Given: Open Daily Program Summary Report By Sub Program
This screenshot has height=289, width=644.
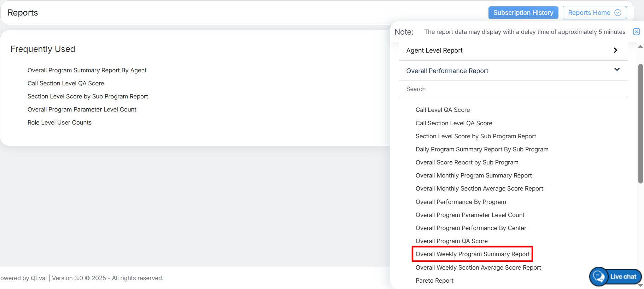Looking at the screenshot, I should [x=482, y=149].
